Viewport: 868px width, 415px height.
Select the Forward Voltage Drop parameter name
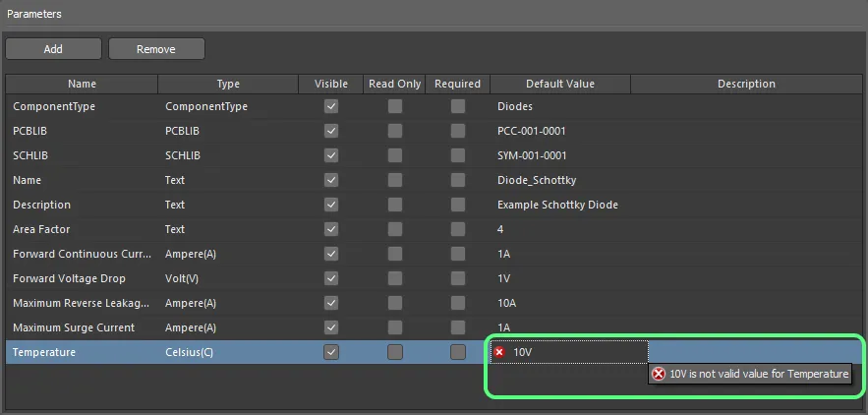(69, 278)
